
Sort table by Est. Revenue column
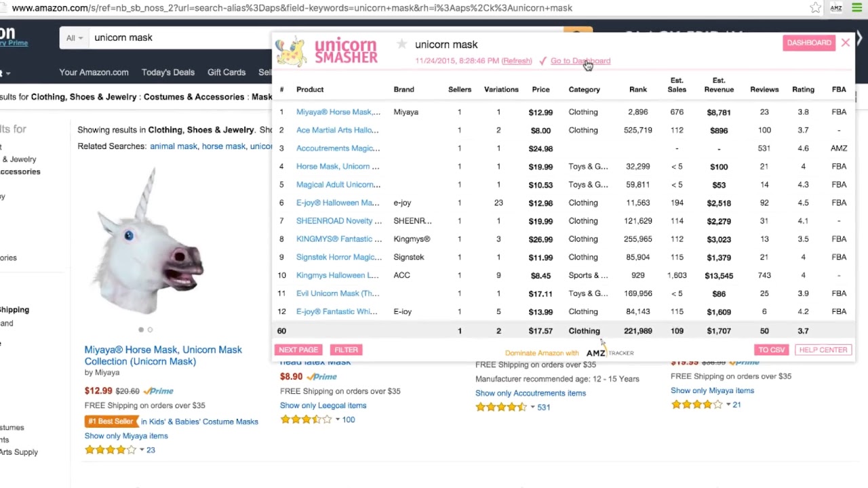[x=719, y=85]
